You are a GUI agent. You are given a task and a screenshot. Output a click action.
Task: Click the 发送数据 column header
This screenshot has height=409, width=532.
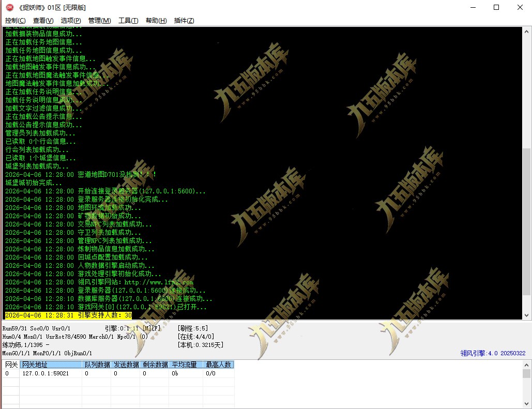(x=126, y=365)
